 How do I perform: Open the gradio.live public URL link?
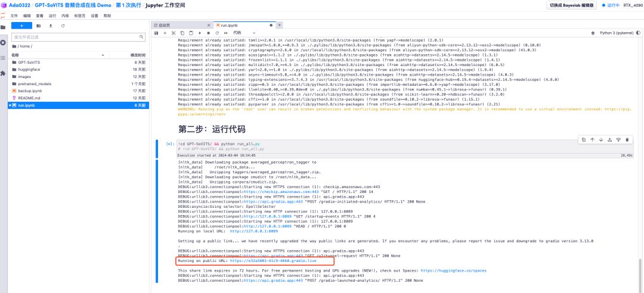click(x=273, y=261)
